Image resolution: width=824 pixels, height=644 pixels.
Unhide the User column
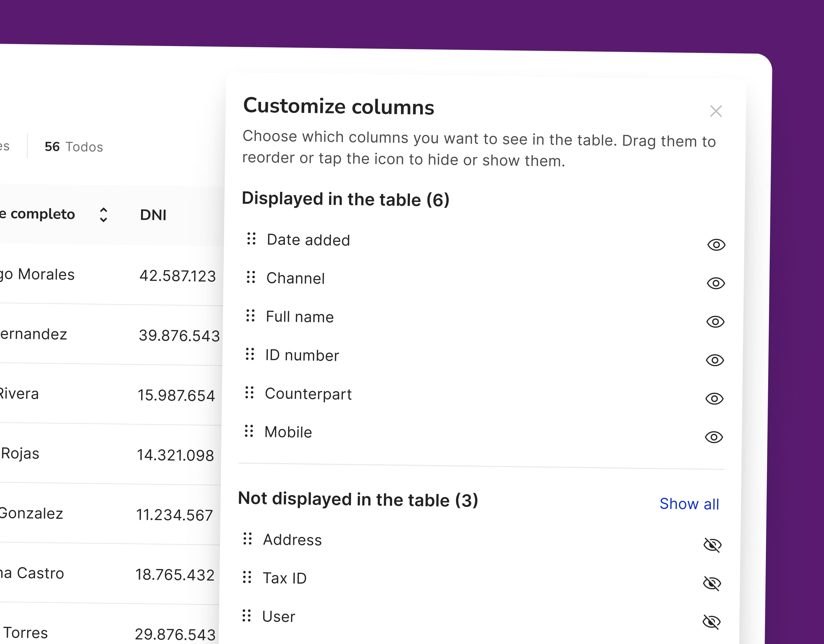tap(712, 622)
